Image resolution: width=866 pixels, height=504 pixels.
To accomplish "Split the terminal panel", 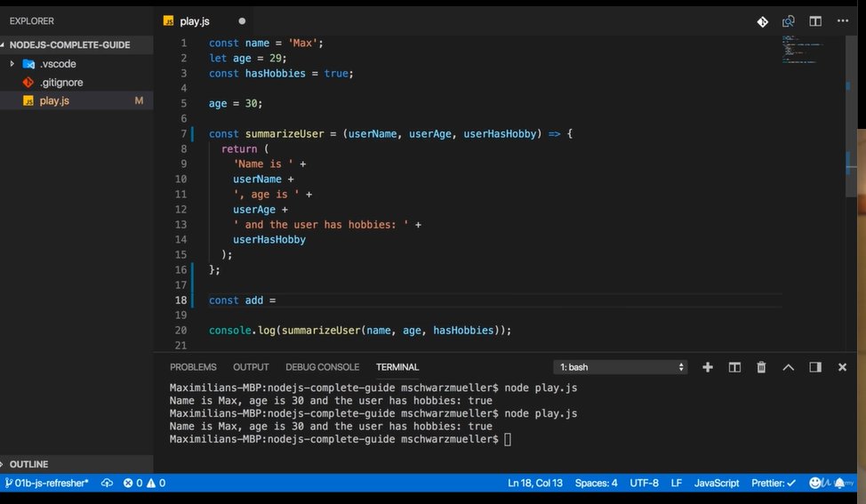I will point(734,367).
